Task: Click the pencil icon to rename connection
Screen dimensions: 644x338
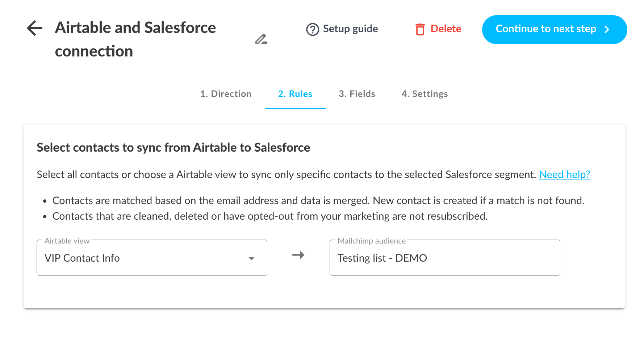Action: click(x=261, y=39)
